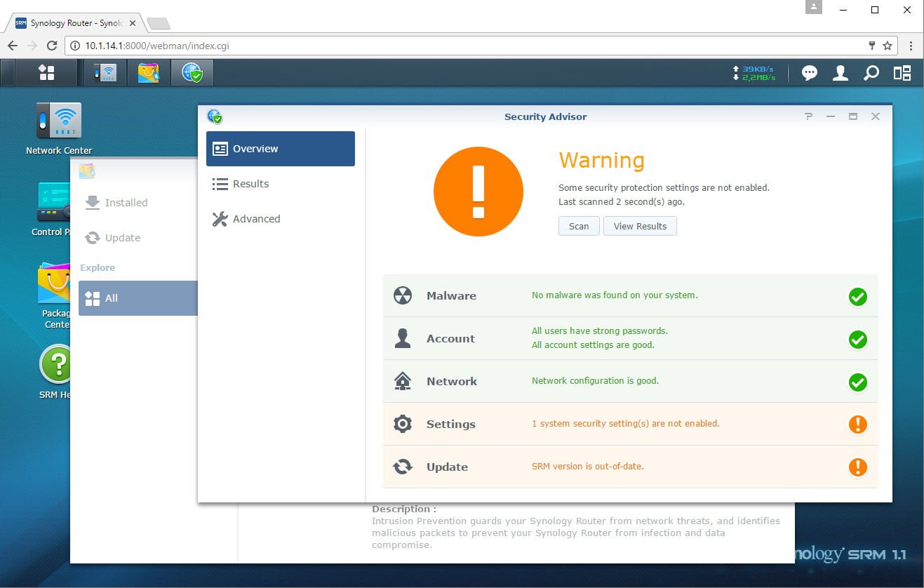Select the Update category label
924x588 pixels.
tap(447, 467)
